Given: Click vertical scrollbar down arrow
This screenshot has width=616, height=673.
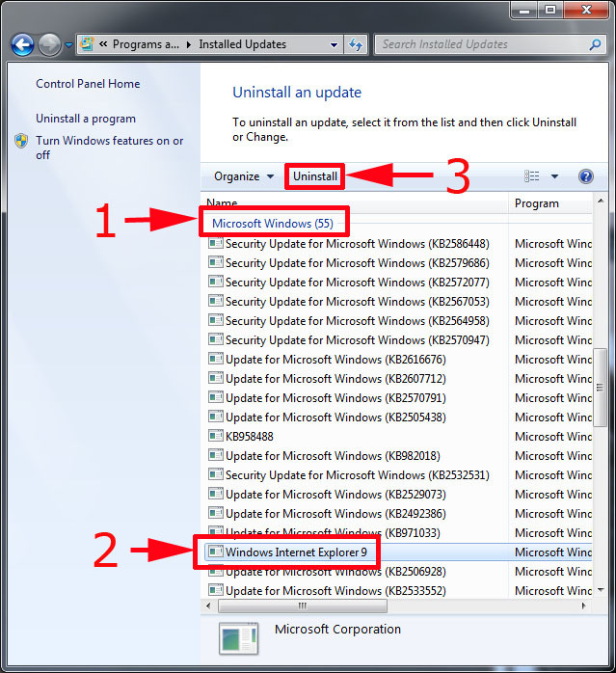Looking at the screenshot, I should (x=601, y=591).
